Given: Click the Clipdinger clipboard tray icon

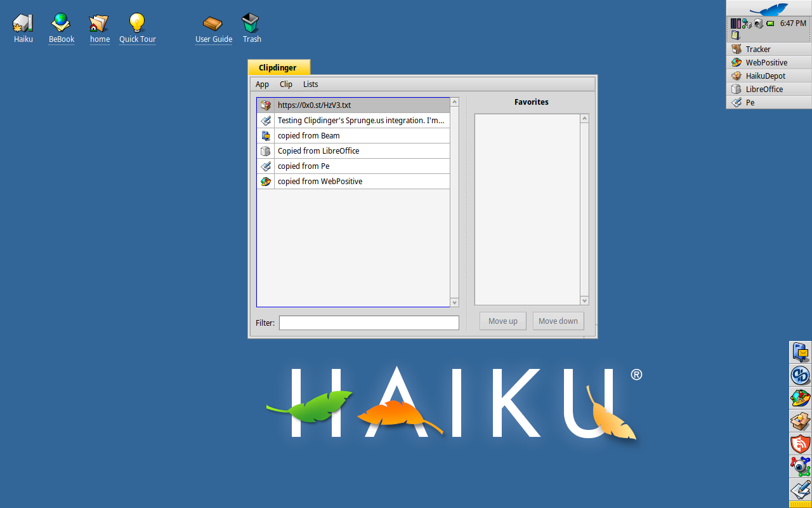Looking at the screenshot, I should tap(735, 36).
